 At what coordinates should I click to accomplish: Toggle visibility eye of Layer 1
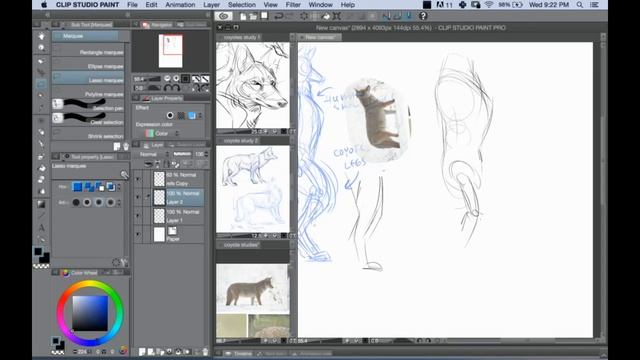pyautogui.click(x=138, y=216)
